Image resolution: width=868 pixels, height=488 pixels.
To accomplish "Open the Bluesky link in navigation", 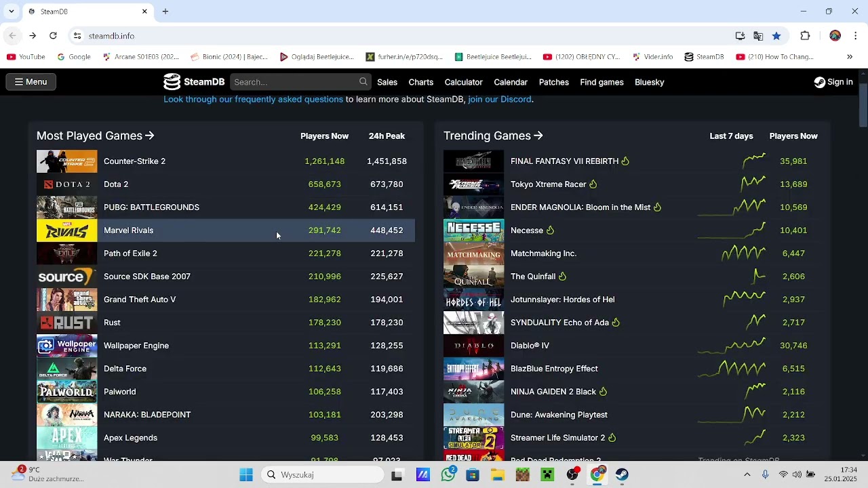I will (x=649, y=82).
